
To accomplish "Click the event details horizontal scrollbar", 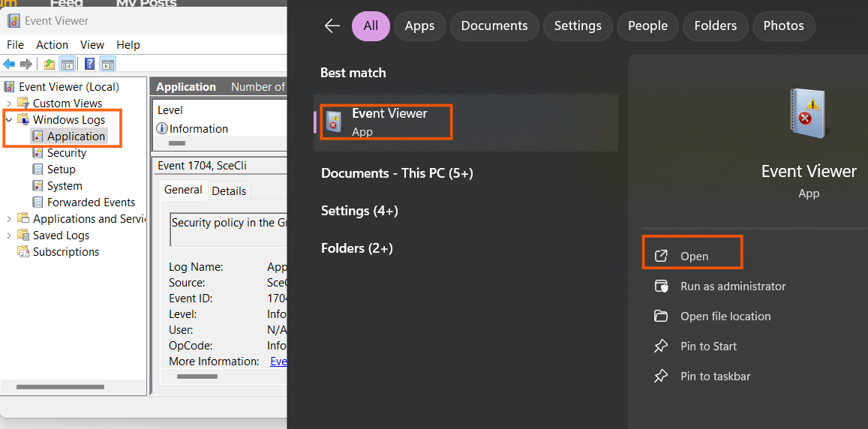I will [x=197, y=376].
